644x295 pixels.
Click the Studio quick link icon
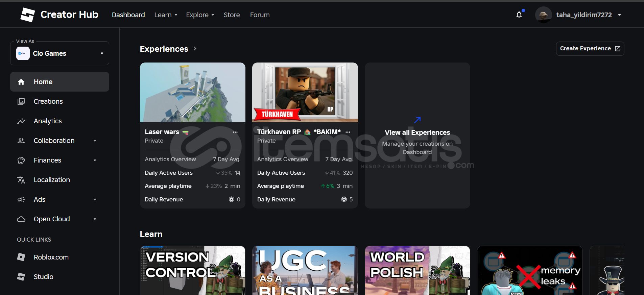click(x=21, y=277)
